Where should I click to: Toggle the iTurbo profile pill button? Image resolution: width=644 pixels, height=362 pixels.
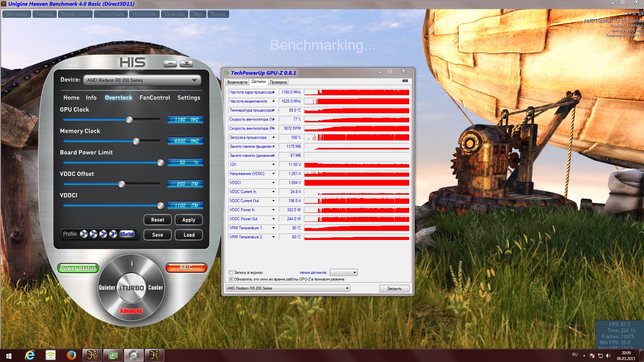(x=127, y=234)
